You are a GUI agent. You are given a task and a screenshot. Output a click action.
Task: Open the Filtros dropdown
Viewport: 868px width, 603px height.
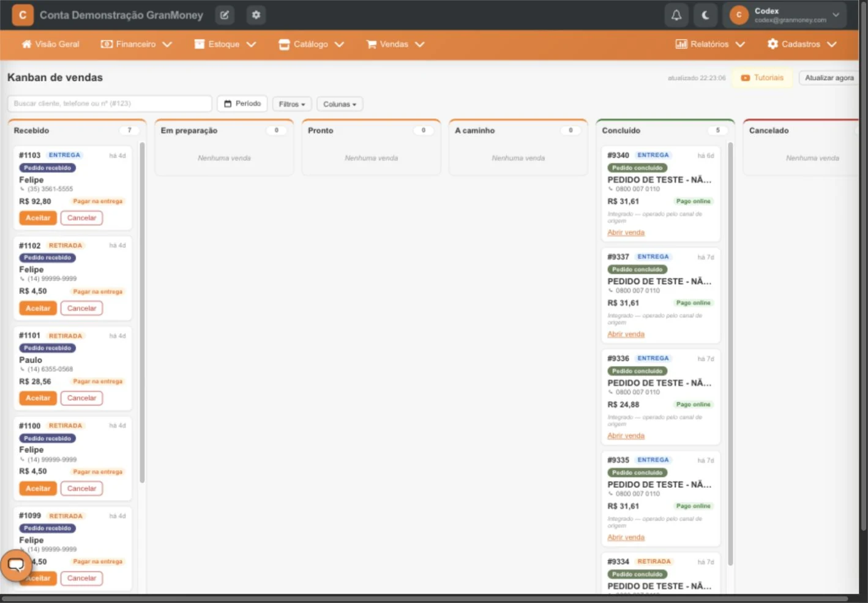[x=292, y=104]
